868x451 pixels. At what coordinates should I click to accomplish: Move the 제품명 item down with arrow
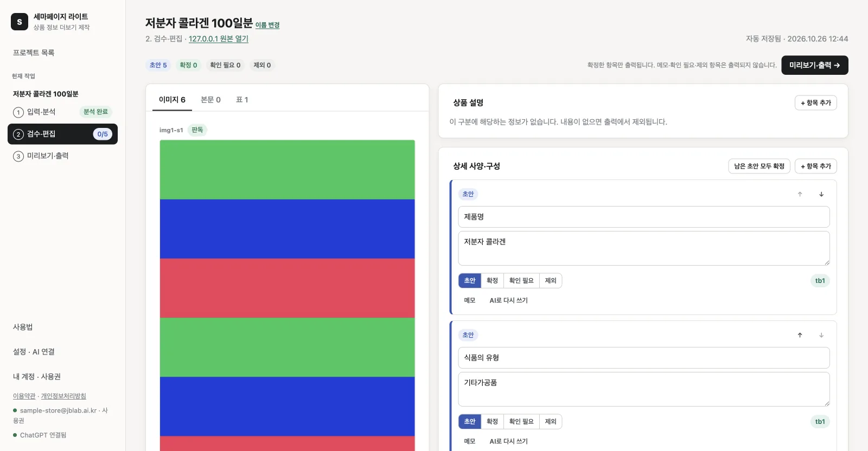(821, 194)
